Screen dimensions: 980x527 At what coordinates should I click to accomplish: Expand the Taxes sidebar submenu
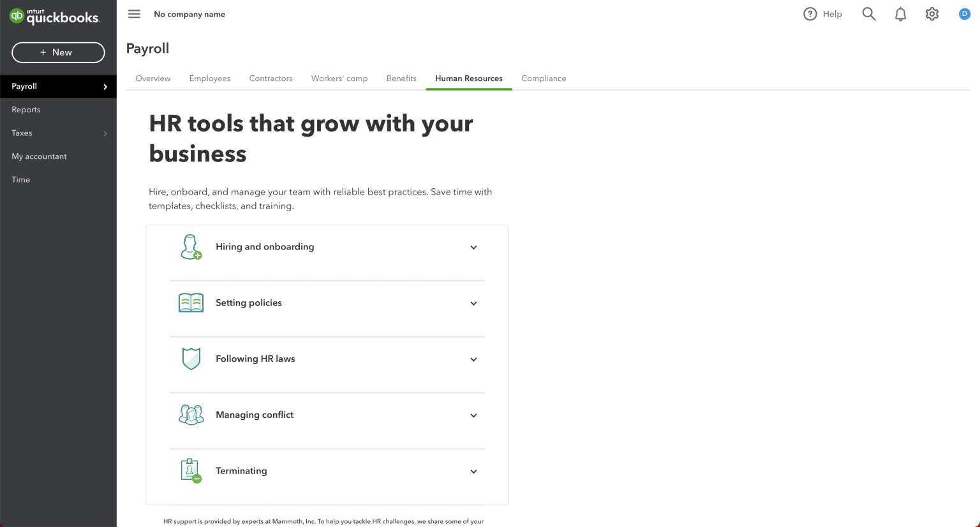58,133
